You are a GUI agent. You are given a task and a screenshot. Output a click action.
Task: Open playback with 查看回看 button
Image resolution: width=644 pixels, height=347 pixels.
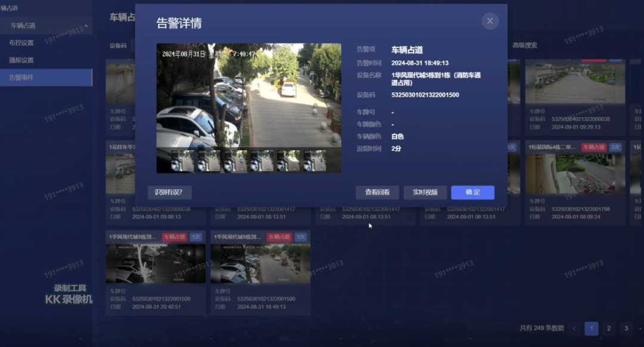coord(377,192)
